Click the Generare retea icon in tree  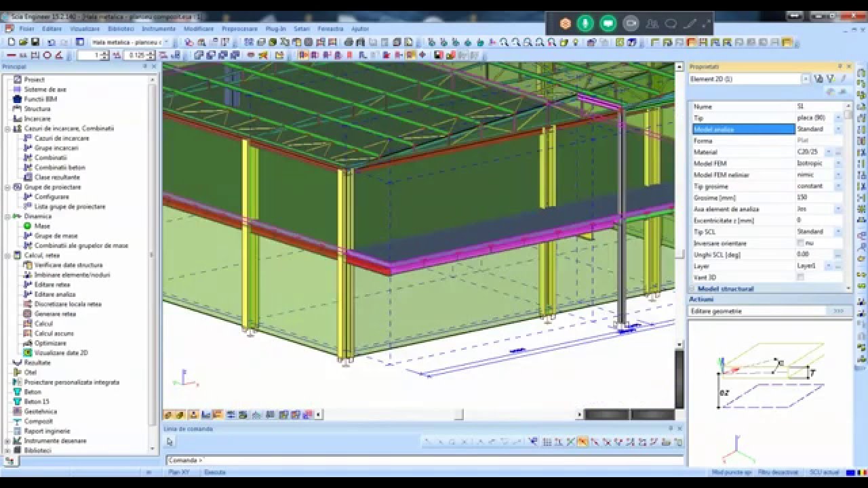pos(28,314)
